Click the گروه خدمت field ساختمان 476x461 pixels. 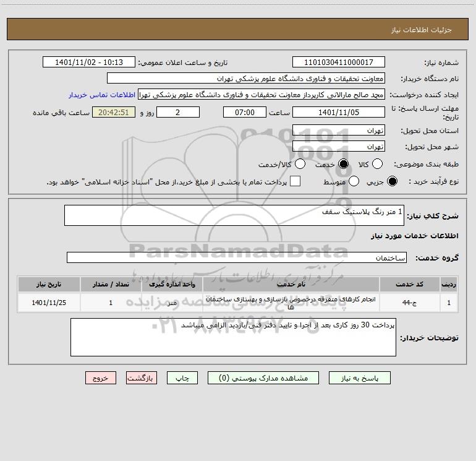click(x=237, y=257)
